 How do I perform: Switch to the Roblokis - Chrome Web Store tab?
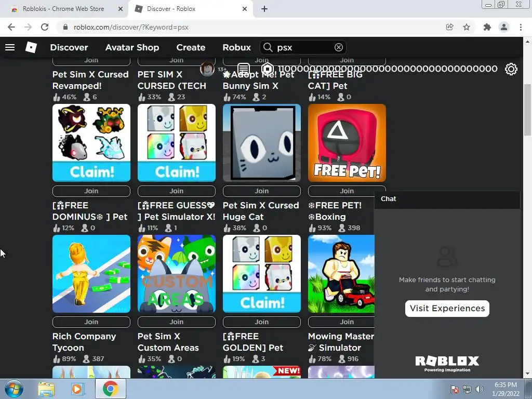pos(63,9)
